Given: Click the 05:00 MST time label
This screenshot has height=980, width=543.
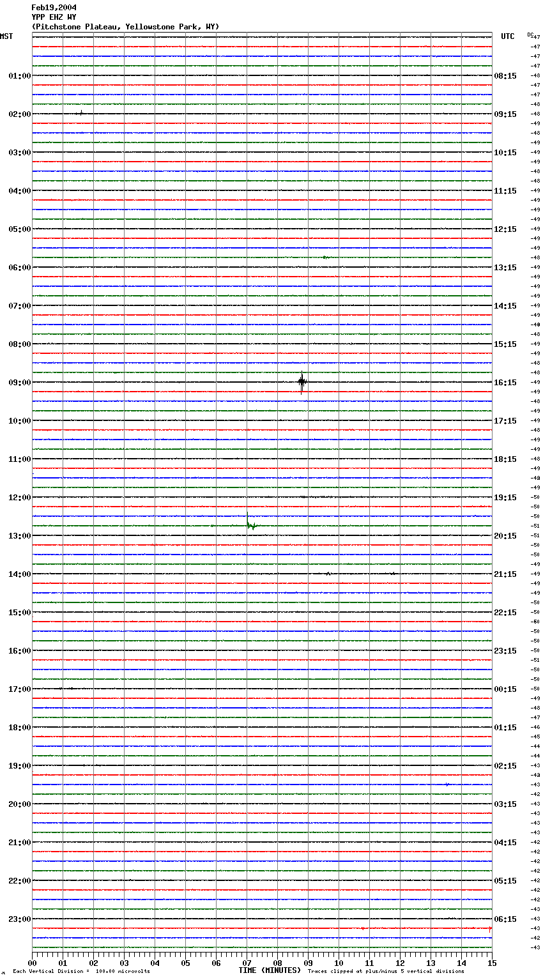Looking at the screenshot, I should [x=19, y=229].
